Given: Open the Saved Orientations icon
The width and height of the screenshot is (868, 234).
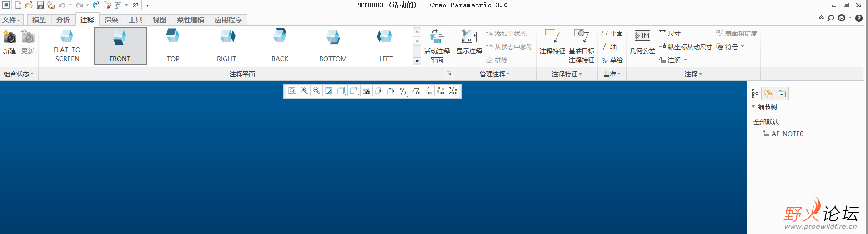Looking at the screenshot, I should tap(354, 91).
